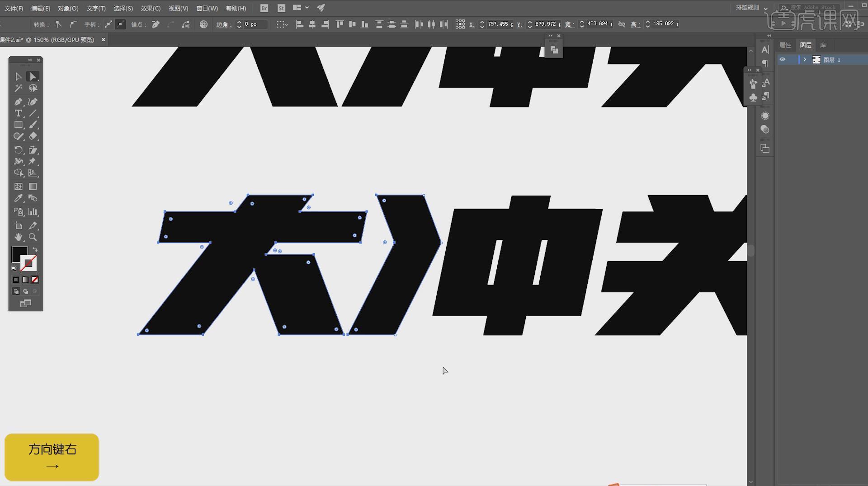Open the 文件(F) menu
The image size is (868, 486).
pos(14,8)
